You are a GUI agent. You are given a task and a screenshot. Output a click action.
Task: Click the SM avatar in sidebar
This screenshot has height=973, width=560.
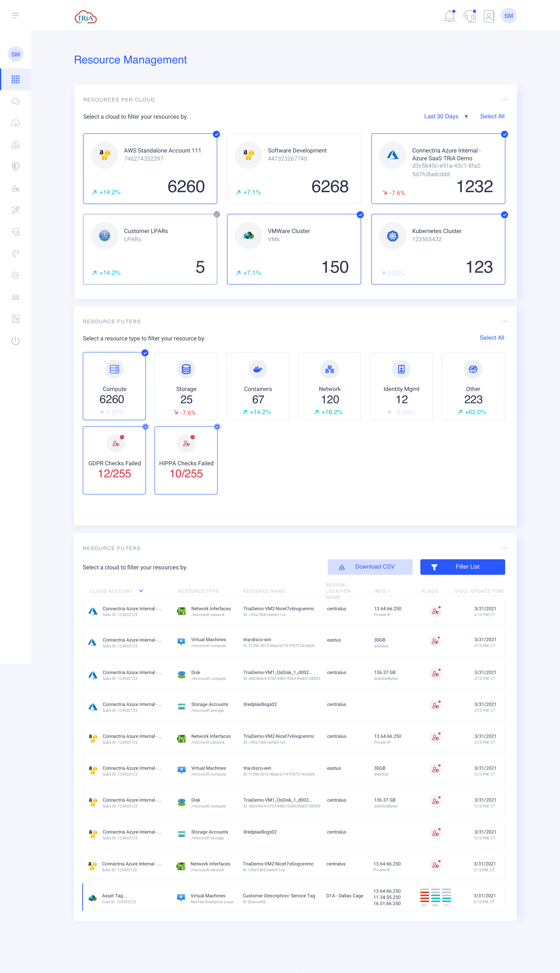click(15, 54)
